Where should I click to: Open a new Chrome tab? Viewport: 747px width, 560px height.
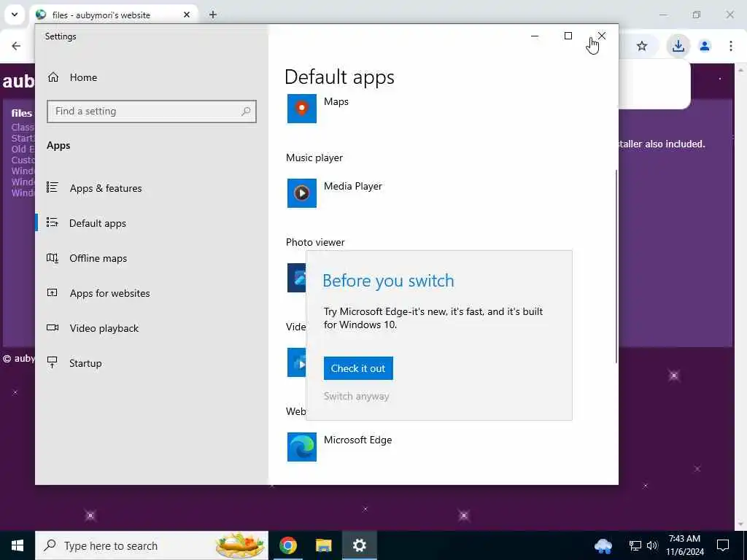click(213, 15)
